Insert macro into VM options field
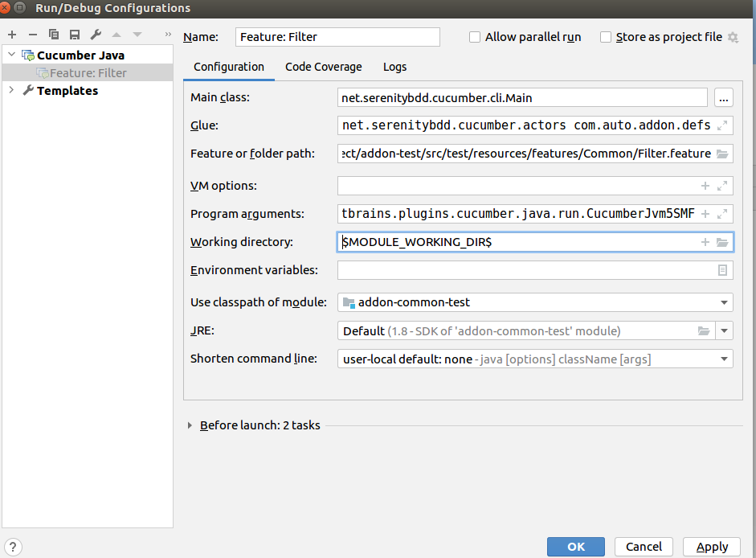The image size is (756, 558). click(x=705, y=186)
